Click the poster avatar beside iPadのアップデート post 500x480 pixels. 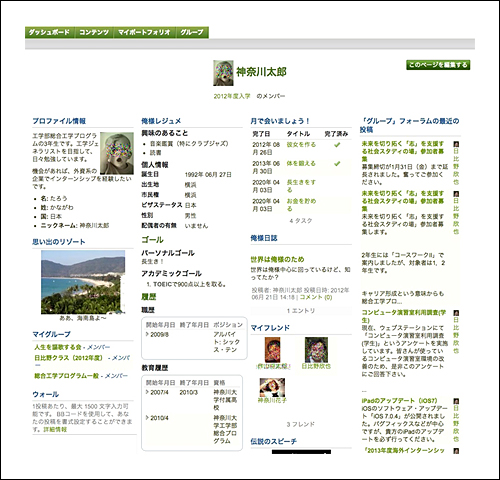tap(456, 401)
